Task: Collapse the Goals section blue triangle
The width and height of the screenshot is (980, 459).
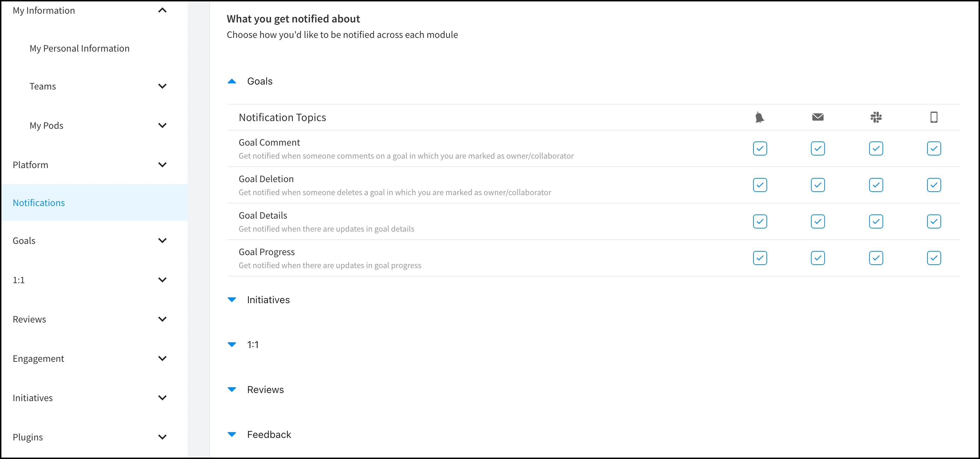Action: click(232, 81)
